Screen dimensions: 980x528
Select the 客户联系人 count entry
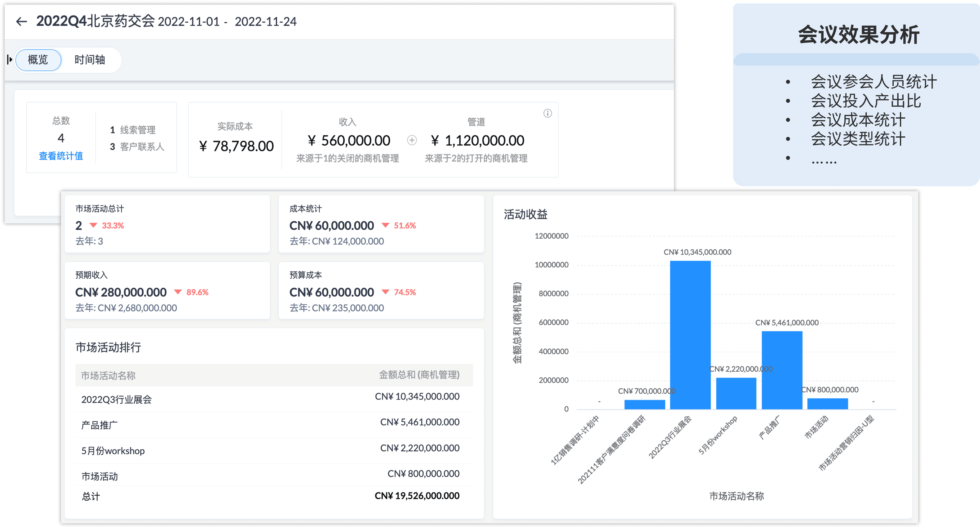pyautogui.click(x=137, y=147)
